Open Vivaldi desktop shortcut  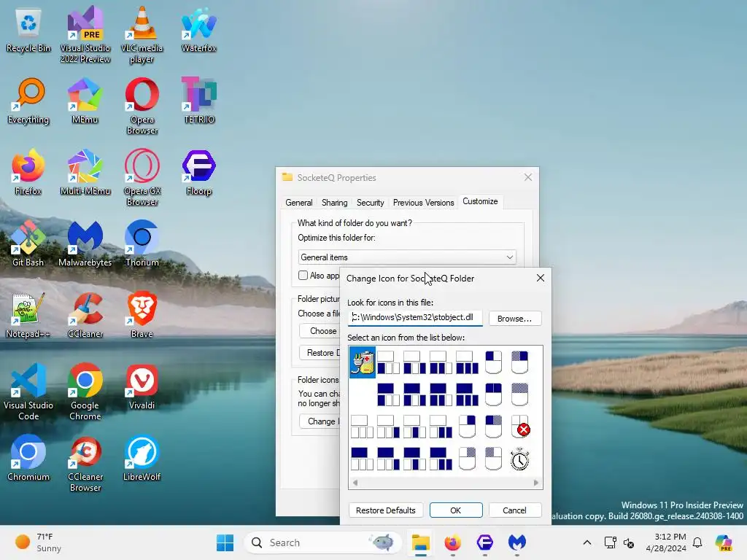pyautogui.click(x=142, y=386)
